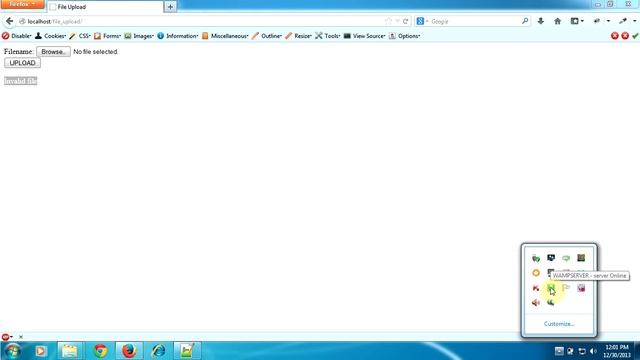Click the highlighted 'Invalid file' text
640x360 pixels.
(21, 81)
